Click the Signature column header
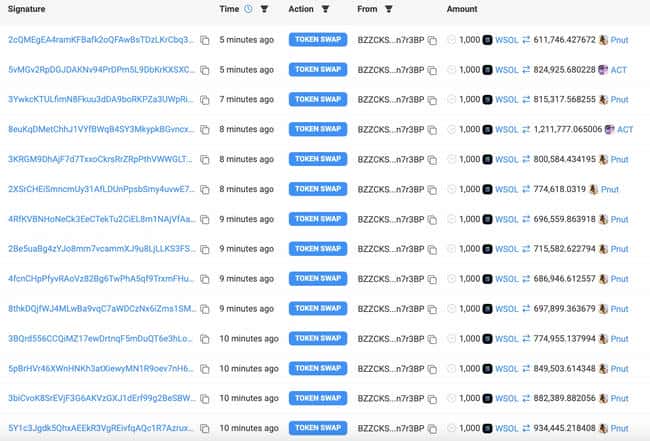Screen dimensions: 650x441 coord(27,9)
